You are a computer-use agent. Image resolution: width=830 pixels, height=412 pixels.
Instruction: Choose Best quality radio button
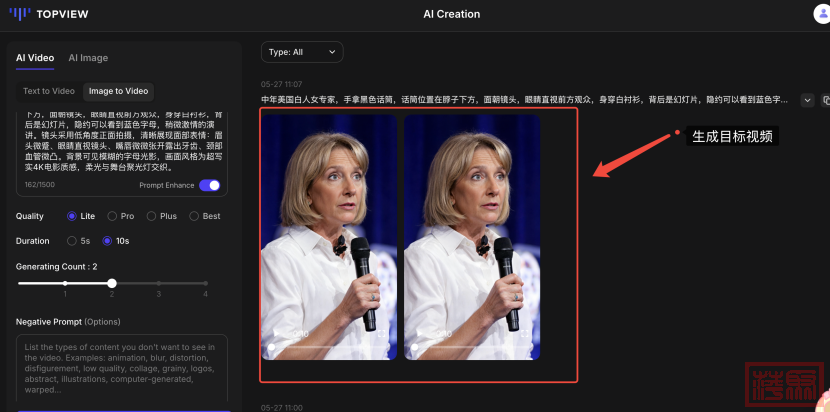191,216
